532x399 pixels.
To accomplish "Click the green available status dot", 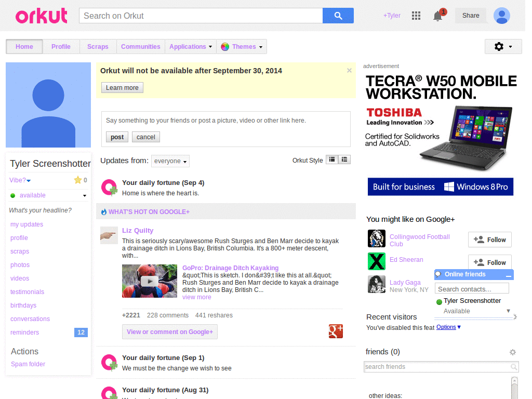I will click(13, 195).
